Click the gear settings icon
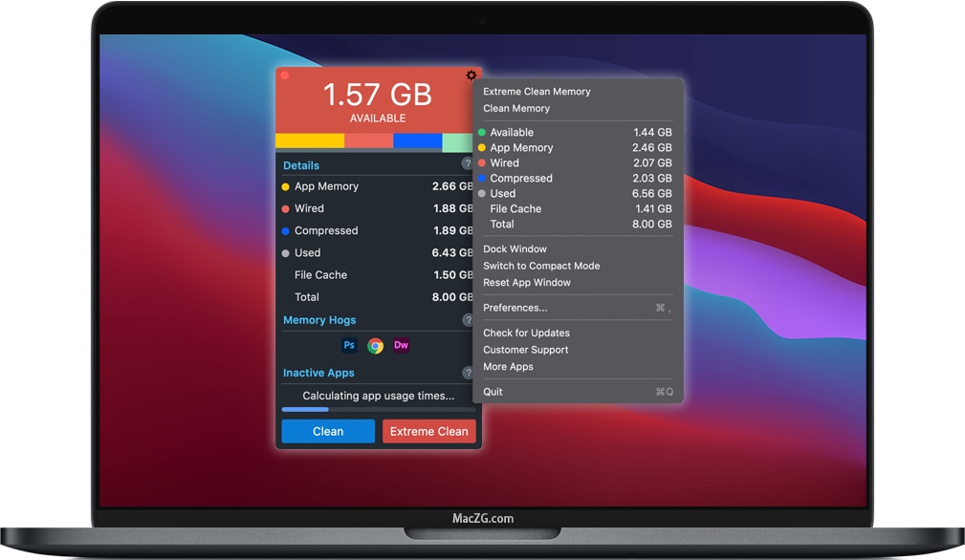Screen dimensions: 965x560 point(471,75)
